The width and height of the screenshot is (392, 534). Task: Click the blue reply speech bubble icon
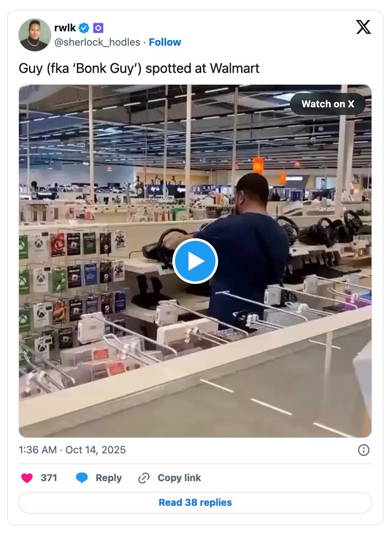point(82,478)
